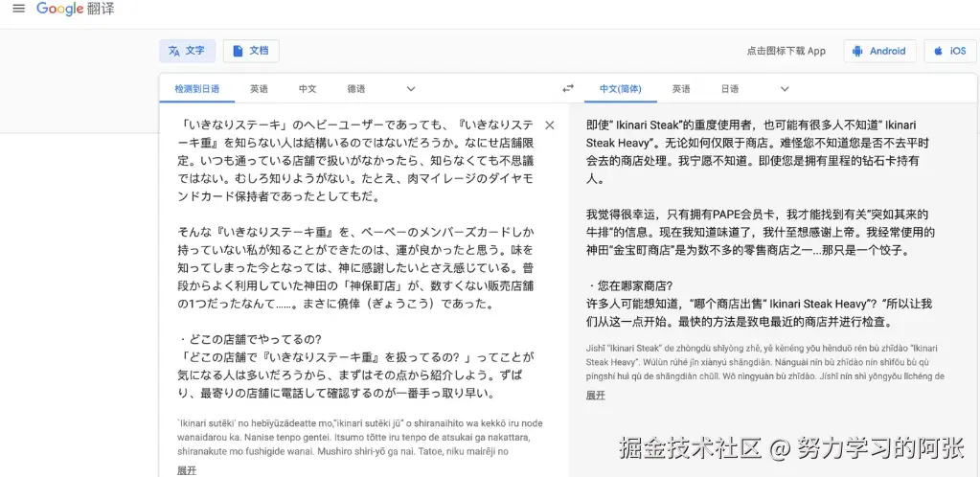The width and height of the screenshot is (980, 477).
Task: Click the source line ・どこの店舗でやってるの?
Action: pyautogui.click(x=249, y=339)
